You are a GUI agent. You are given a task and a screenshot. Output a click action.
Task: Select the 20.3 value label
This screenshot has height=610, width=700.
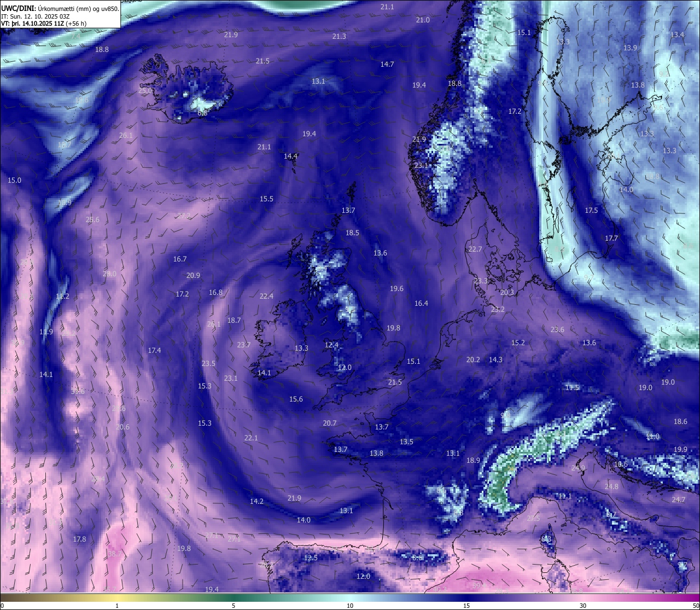[507, 292]
